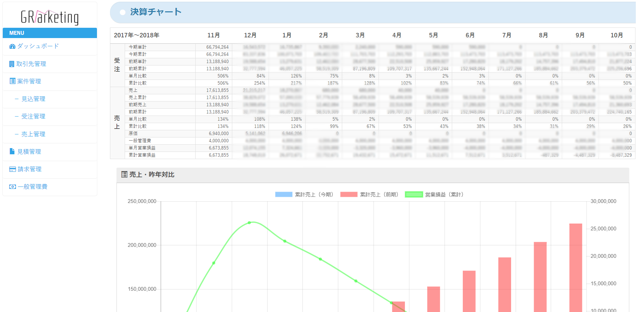Go to 請求管理 page
Screen dimensions: 644x312
(29, 169)
